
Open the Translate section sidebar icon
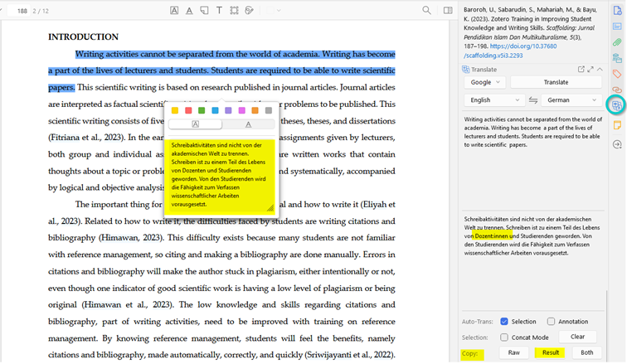coord(617,105)
